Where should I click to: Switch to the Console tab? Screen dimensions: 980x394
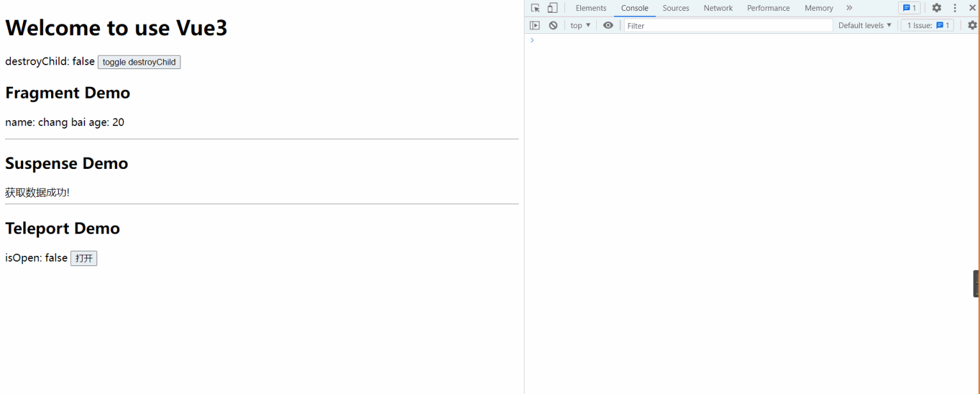click(635, 8)
